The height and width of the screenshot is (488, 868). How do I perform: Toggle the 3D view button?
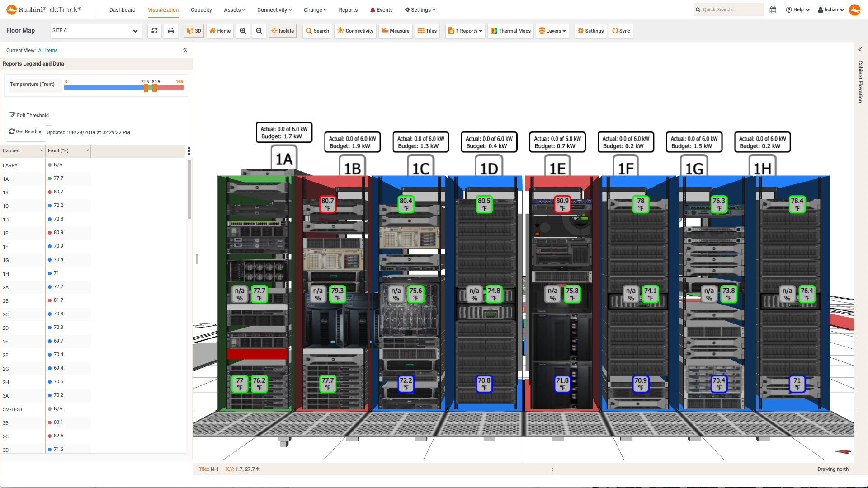(194, 31)
